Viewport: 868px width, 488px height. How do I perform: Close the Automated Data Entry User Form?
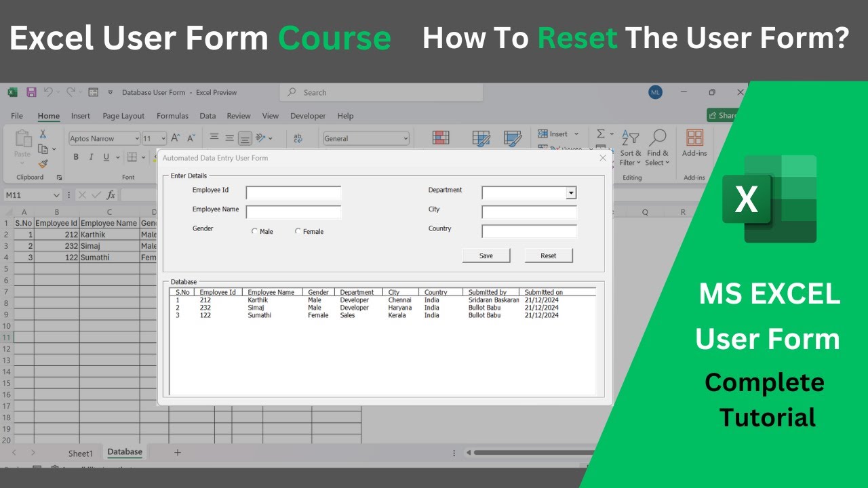click(603, 158)
